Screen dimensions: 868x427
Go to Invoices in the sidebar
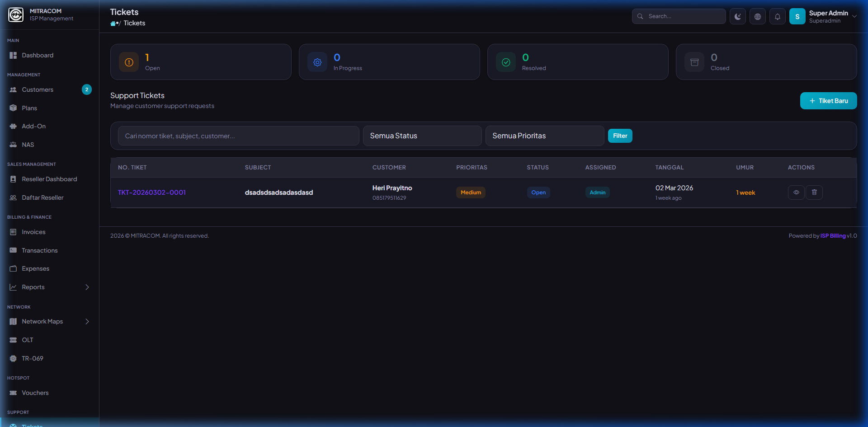tap(33, 232)
